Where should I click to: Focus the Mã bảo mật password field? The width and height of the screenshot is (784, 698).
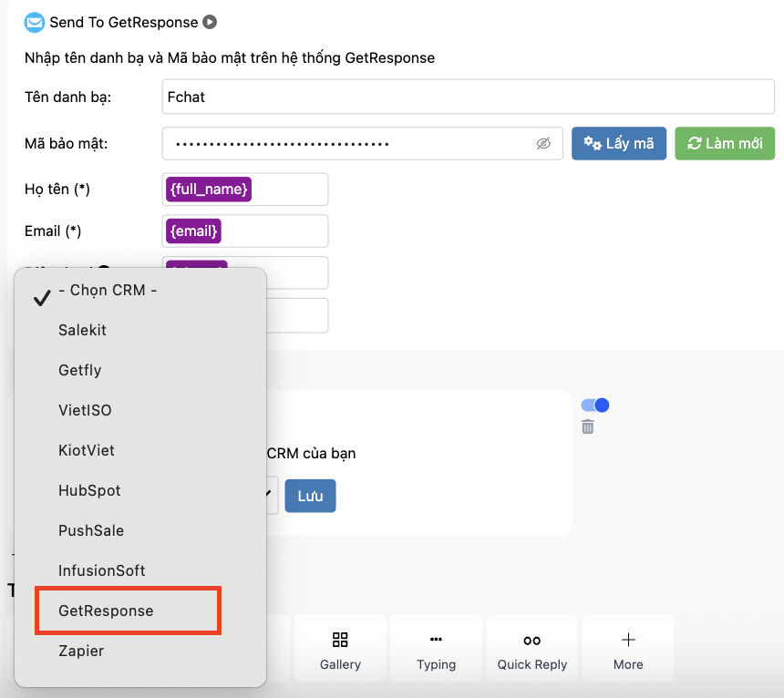[x=362, y=143]
